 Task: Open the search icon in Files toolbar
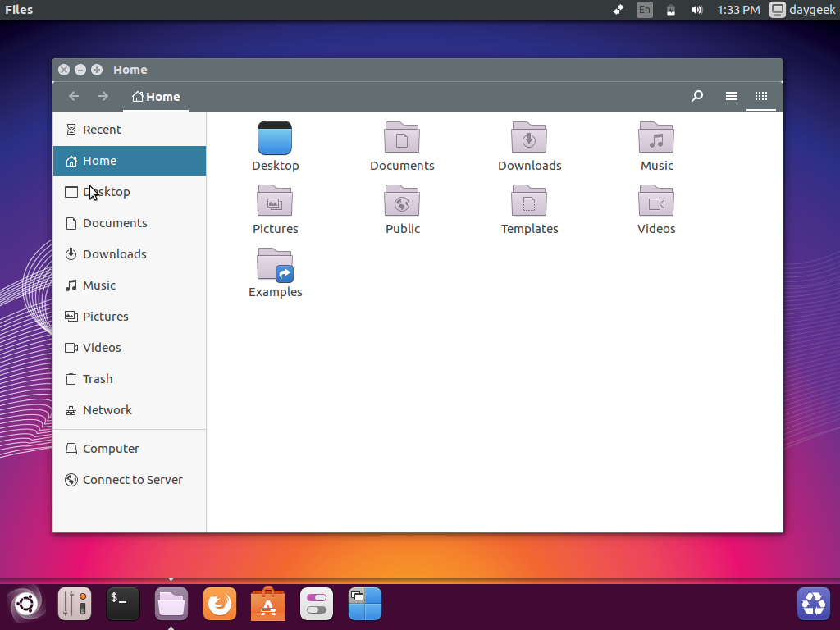tap(697, 96)
